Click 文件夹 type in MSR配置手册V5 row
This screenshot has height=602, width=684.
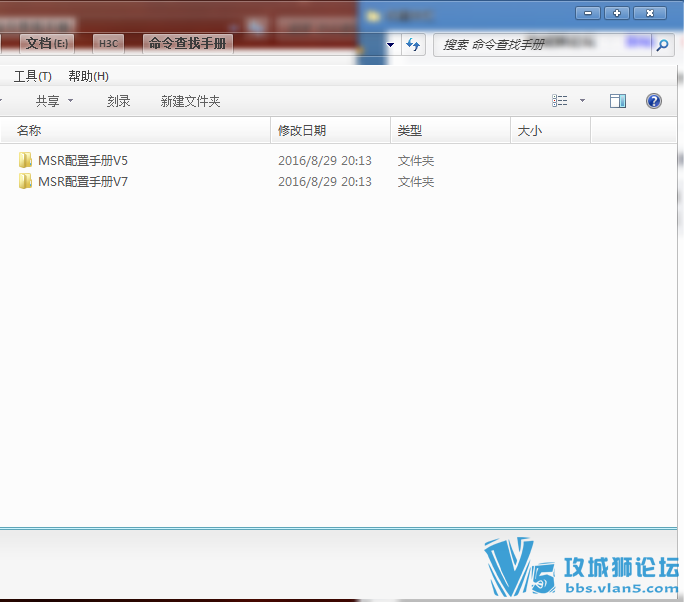416,161
